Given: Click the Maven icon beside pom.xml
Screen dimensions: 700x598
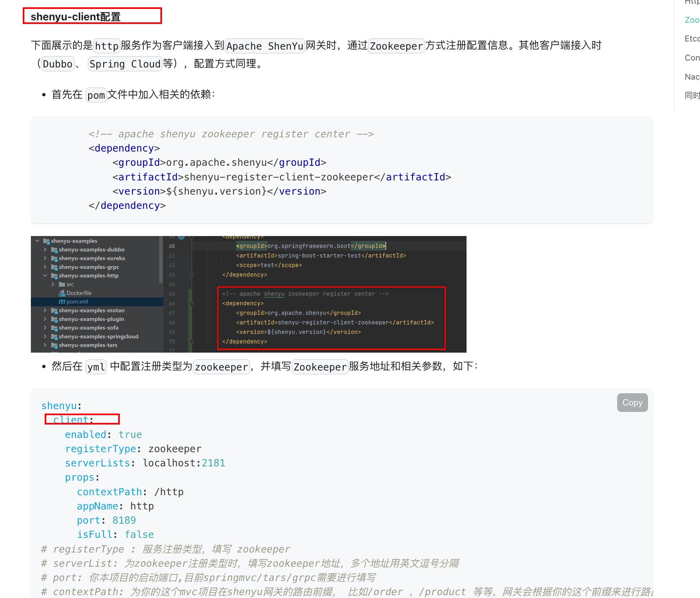Looking at the screenshot, I should pos(62,301).
